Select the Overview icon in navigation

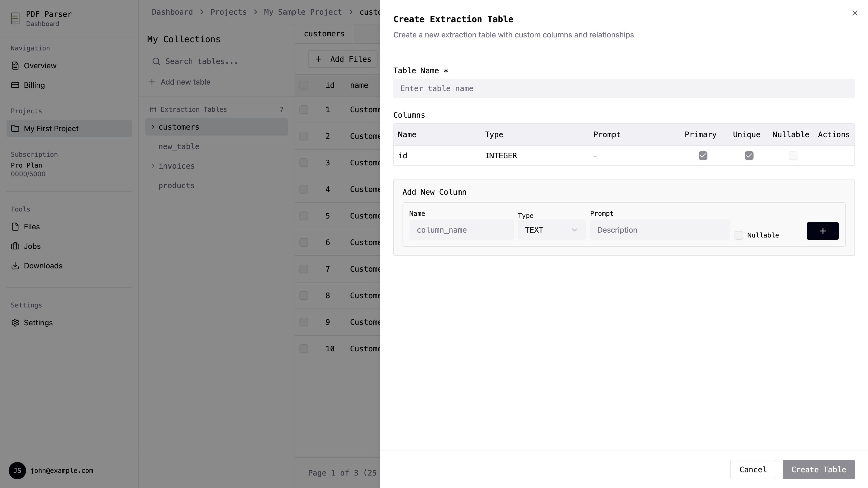[15, 65]
